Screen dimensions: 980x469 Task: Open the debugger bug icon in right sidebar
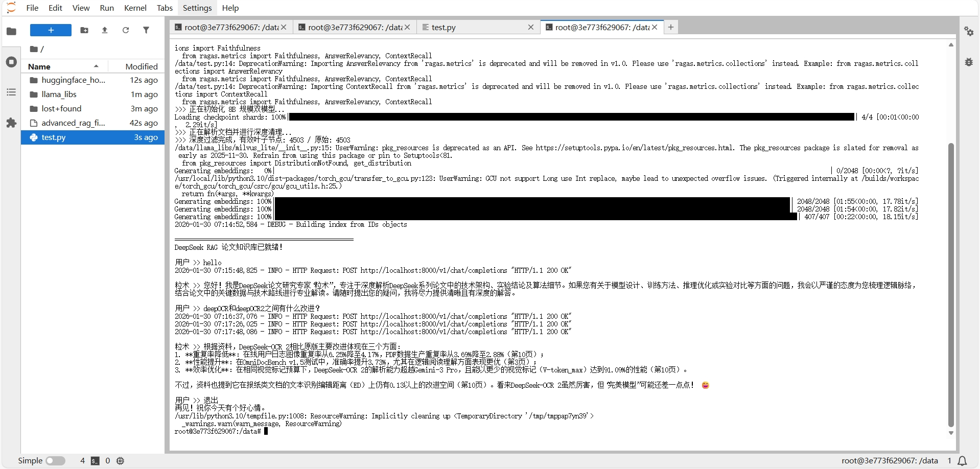[969, 62]
